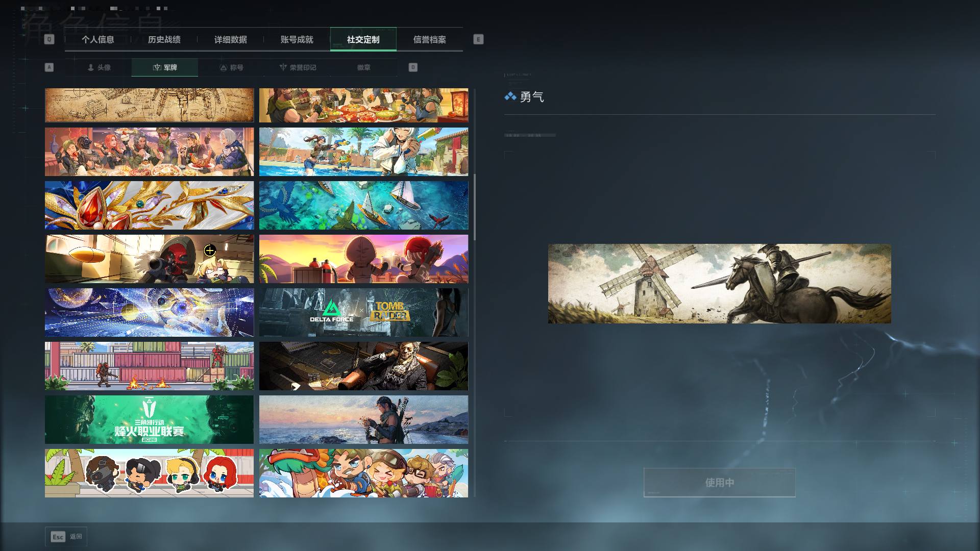
Task: Choose the water gun pool dog tag
Action: [x=363, y=152]
